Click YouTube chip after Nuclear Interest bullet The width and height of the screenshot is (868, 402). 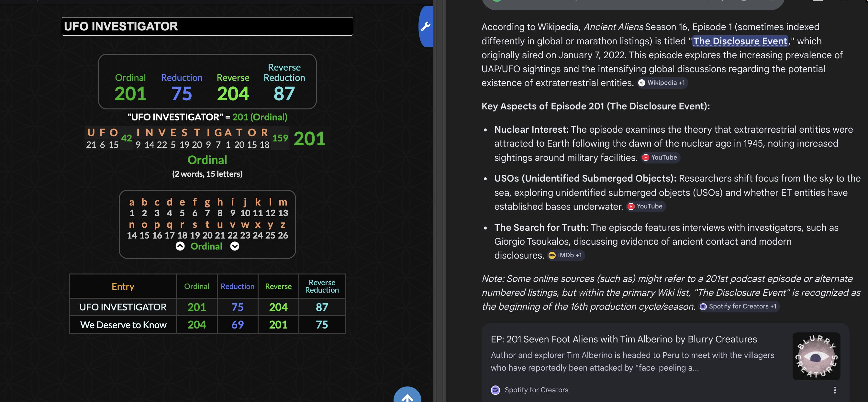(660, 157)
